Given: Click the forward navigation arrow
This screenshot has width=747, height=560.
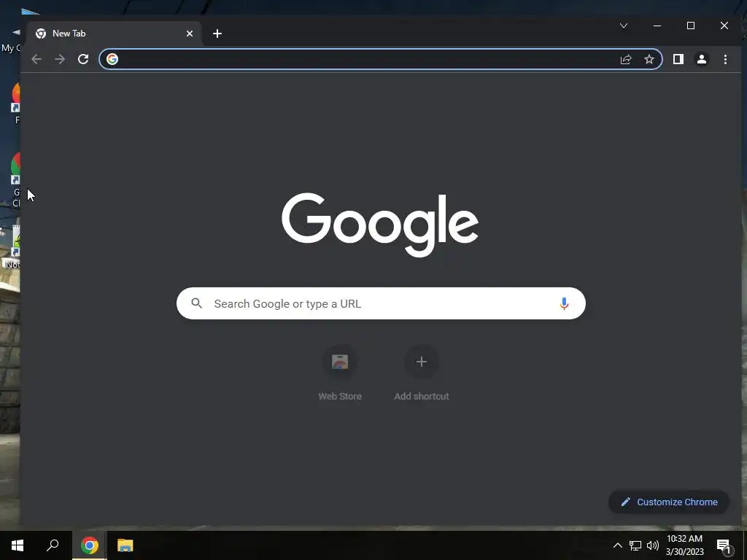Looking at the screenshot, I should 60,59.
